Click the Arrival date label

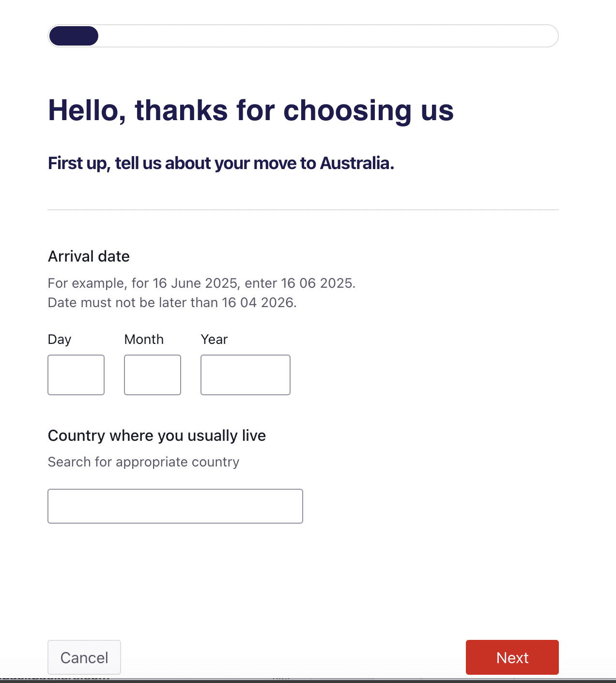pos(89,256)
